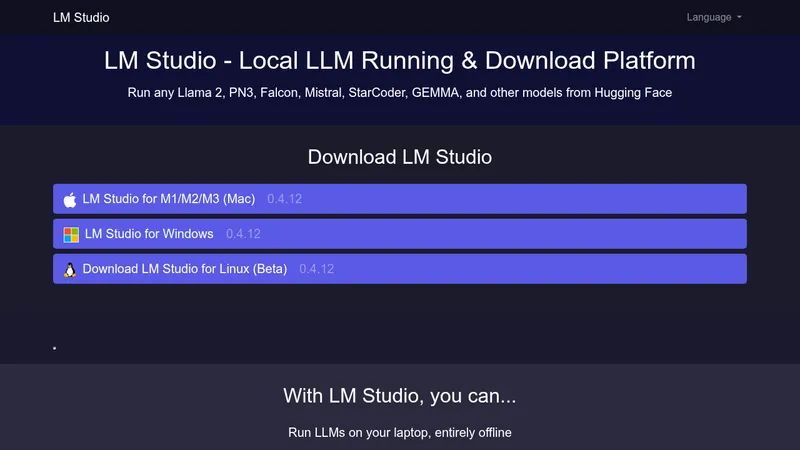800x450 pixels.
Task: Download LM Studio for M1/M2/M3 (Mac)
Action: coord(399,199)
